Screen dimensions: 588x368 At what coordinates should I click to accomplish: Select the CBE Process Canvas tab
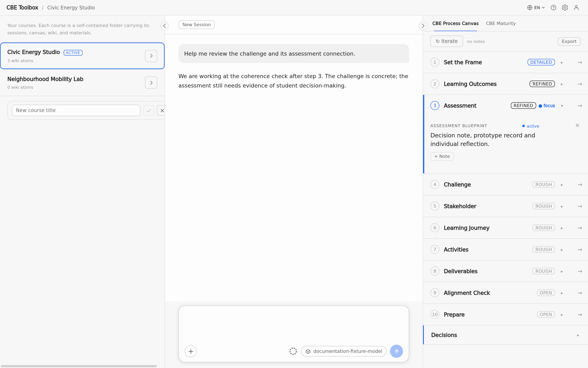pyautogui.click(x=455, y=23)
